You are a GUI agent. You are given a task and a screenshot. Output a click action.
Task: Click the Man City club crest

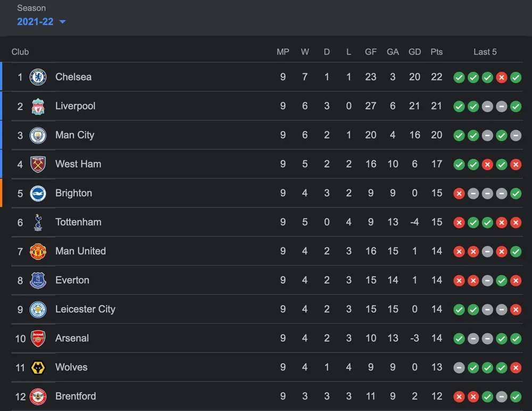(38, 135)
